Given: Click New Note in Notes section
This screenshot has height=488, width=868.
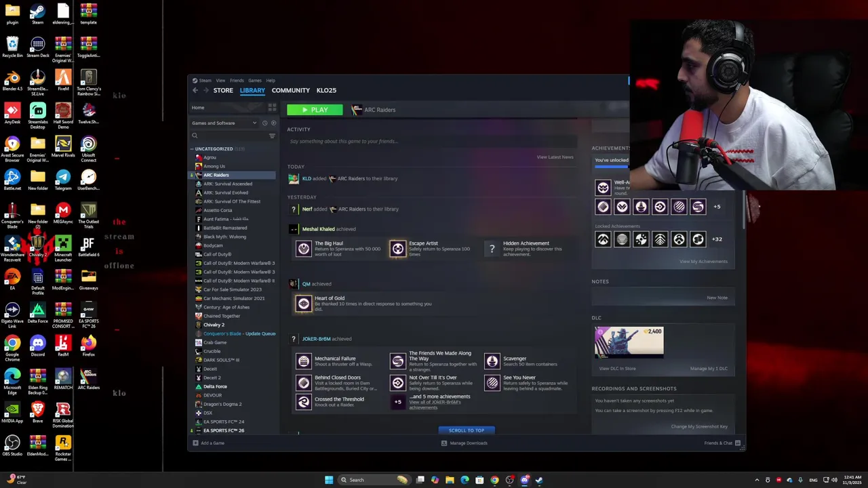Looking at the screenshot, I should (x=717, y=298).
